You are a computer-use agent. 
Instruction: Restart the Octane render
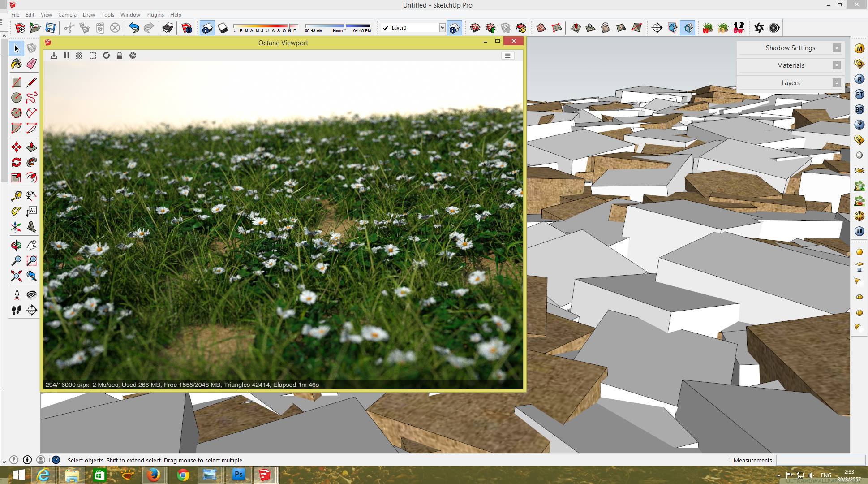click(106, 56)
